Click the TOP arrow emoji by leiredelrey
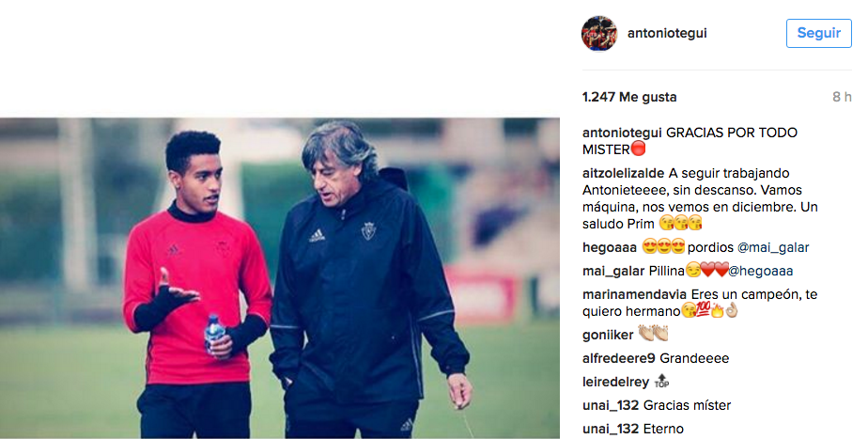 (x=661, y=381)
